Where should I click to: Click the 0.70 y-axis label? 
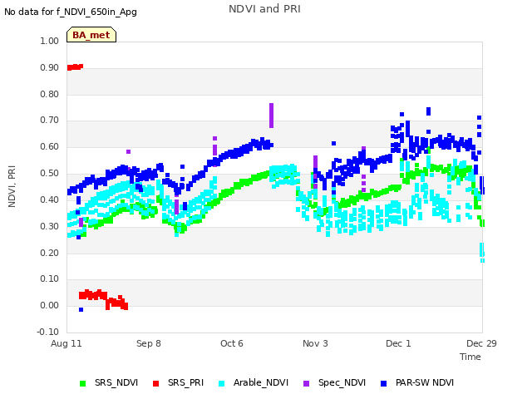[50, 120]
